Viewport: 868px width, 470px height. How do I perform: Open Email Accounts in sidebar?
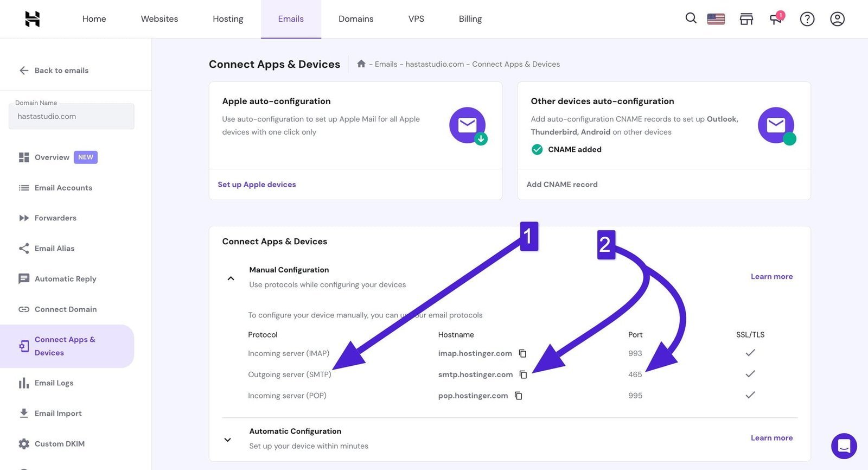(x=63, y=188)
